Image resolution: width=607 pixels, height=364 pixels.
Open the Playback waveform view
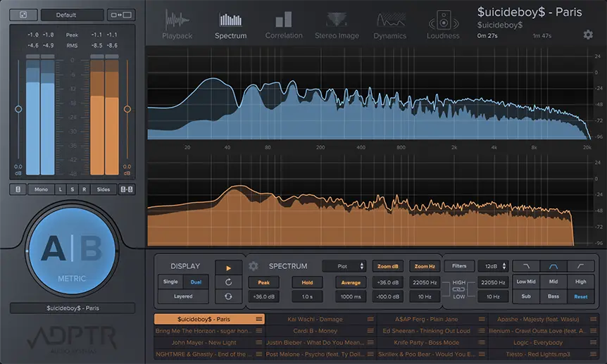(177, 25)
